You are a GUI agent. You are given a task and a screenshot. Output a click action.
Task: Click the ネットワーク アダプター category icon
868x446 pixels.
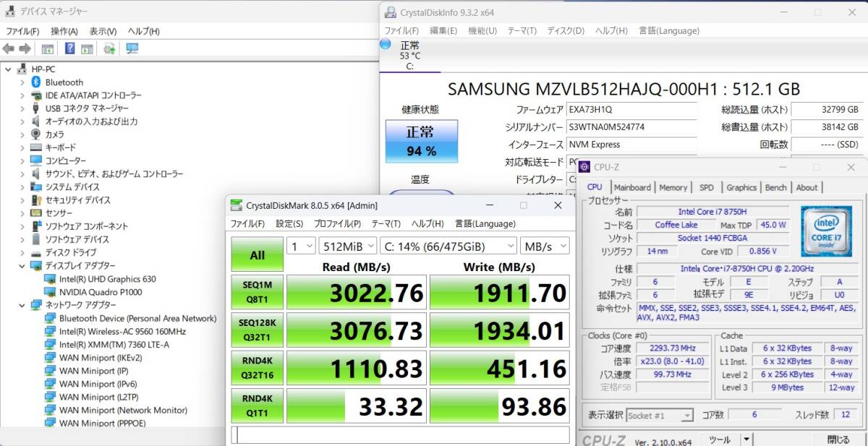(36, 305)
